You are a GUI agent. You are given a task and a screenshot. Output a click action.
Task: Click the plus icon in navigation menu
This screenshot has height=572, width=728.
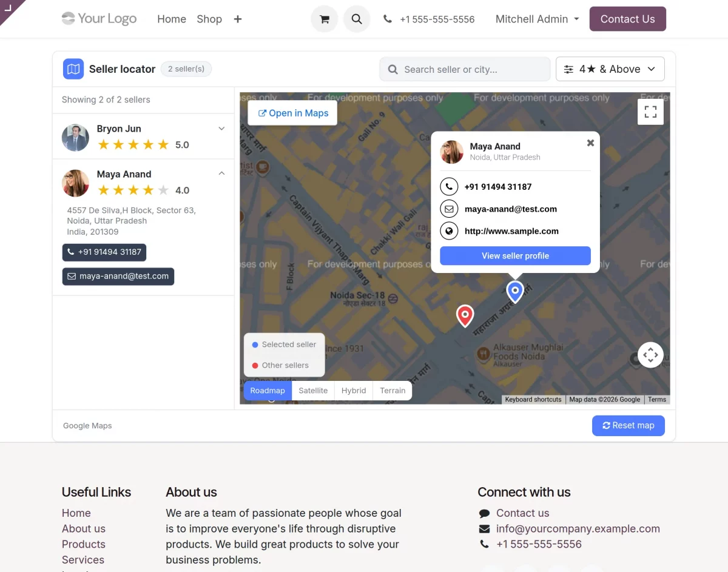point(238,19)
